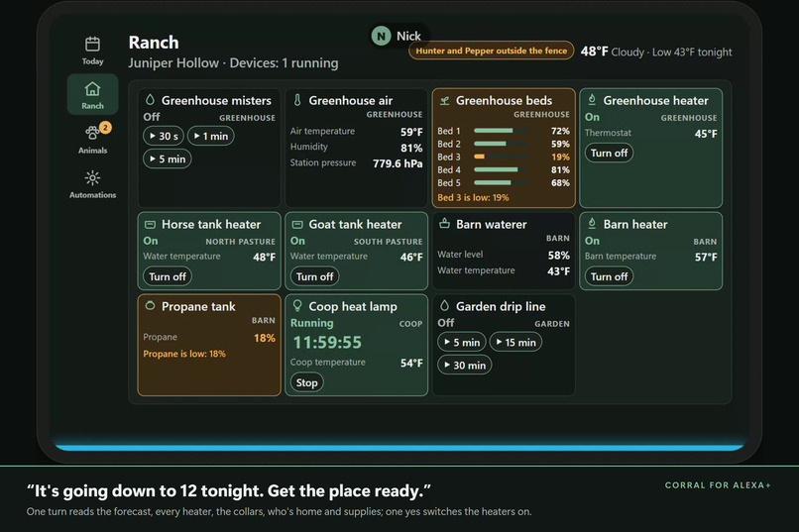
Task: Select the Ranch home icon
Action: click(92, 89)
